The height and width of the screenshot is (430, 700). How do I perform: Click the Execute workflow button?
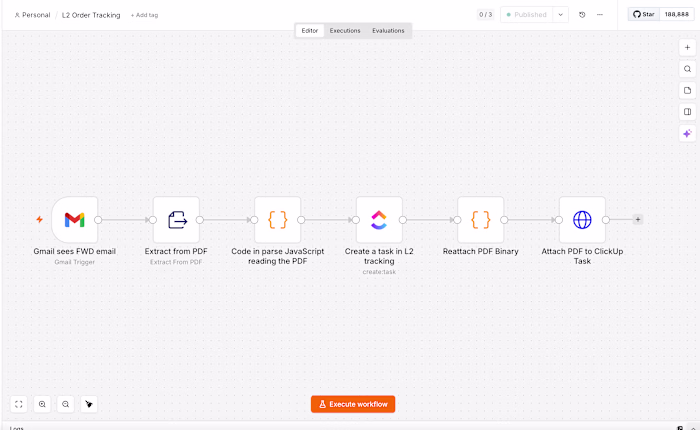(353, 404)
